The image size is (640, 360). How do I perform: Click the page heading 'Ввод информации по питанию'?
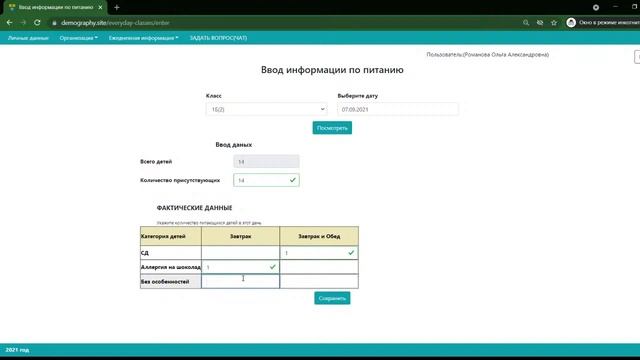(332, 70)
